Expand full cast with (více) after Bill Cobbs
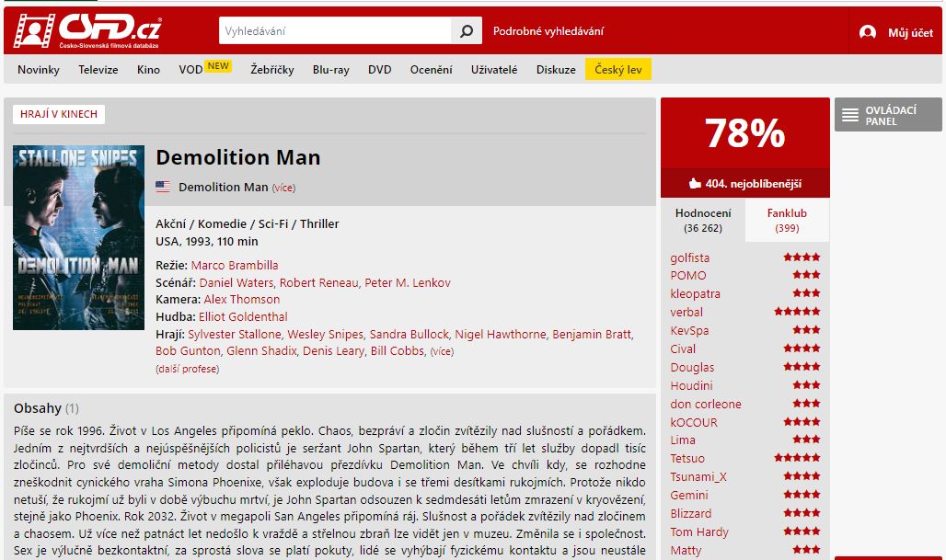Viewport: 946px width, 560px height. coord(442,351)
